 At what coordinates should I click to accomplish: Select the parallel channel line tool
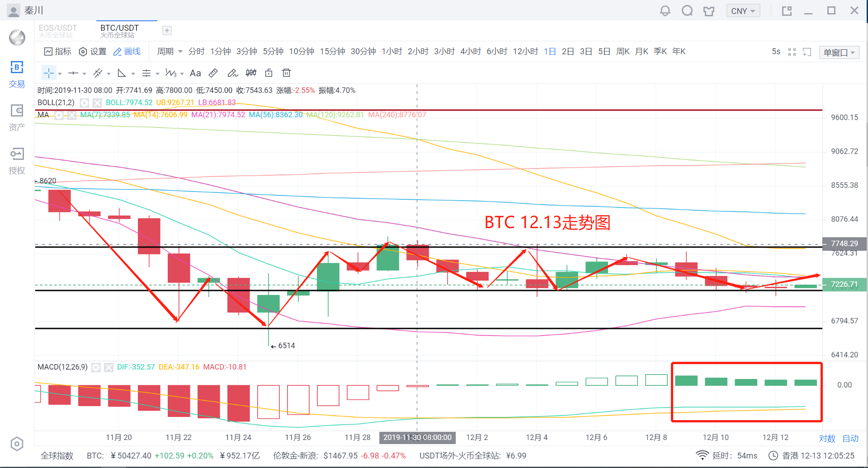97,73
